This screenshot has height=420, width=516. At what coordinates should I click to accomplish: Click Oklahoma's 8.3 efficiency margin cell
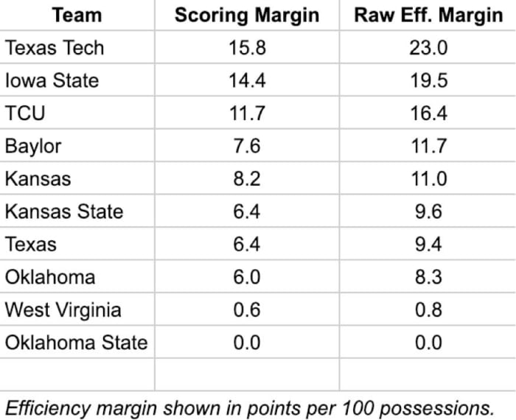tap(428, 277)
